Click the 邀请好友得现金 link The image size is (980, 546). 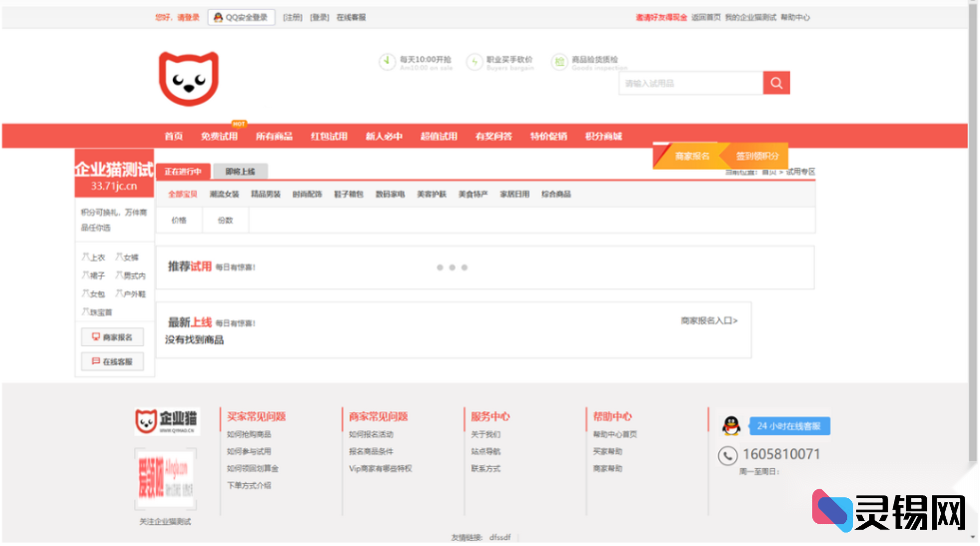coord(661,18)
